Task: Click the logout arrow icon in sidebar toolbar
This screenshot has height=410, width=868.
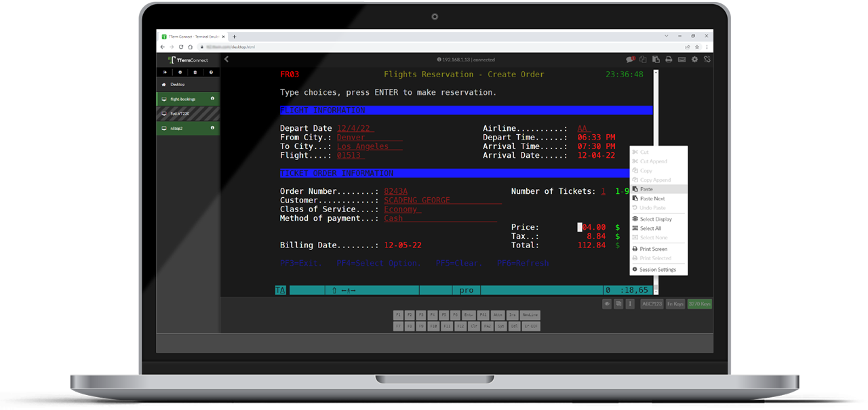Action: (x=165, y=72)
